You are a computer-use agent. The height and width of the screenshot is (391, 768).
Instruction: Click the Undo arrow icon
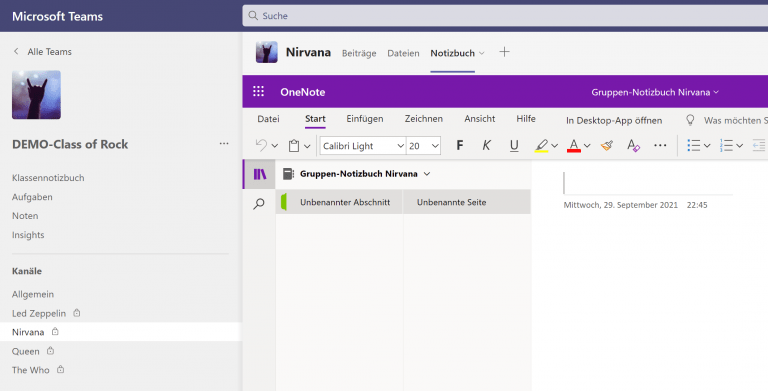[x=262, y=146]
